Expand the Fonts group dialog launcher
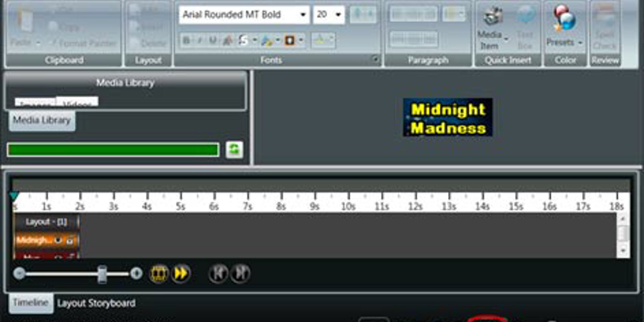The image size is (644, 322). (375, 59)
